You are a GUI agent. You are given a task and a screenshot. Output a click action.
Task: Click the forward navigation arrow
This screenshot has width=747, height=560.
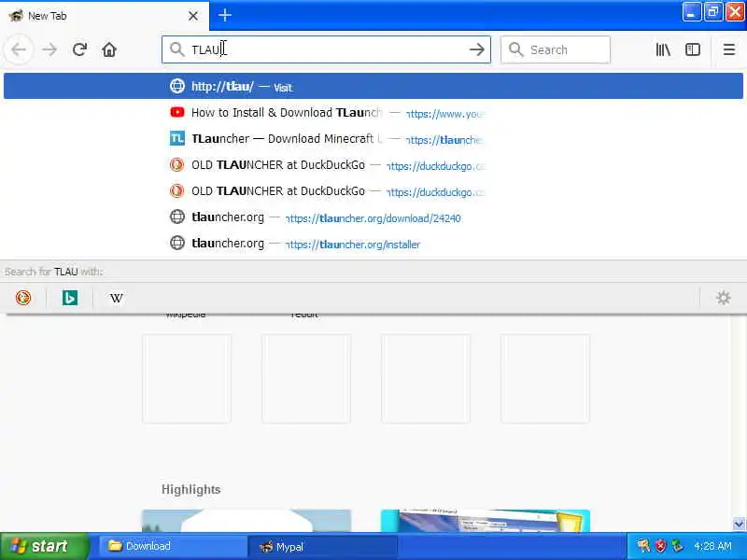click(49, 49)
